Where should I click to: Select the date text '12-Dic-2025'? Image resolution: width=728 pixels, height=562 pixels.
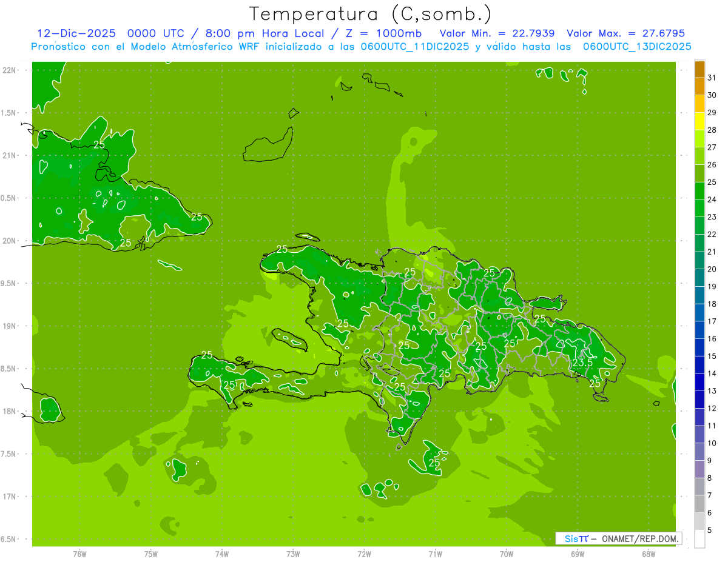click(x=75, y=34)
